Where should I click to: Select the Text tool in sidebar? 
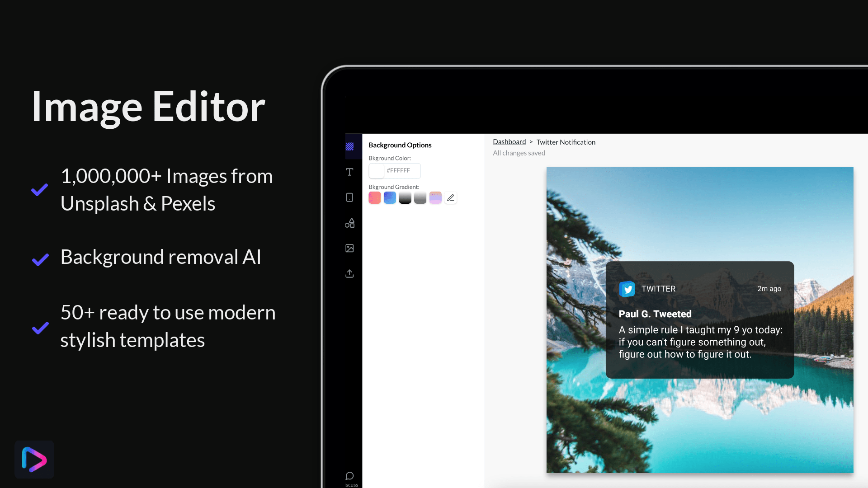coord(349,172)
